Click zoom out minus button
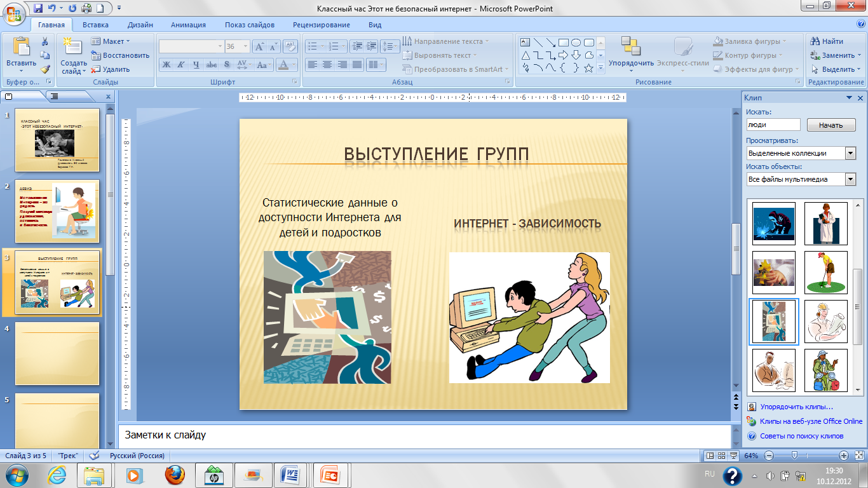This screenshot has width=868, height=488. [x=768, y=456]
